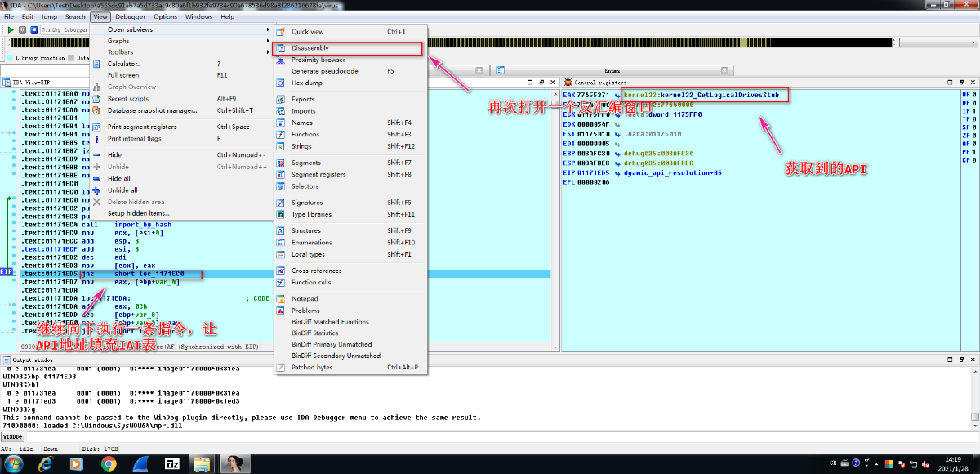This screenshot has width=980, height=474.
Task: Click the General registers panel title
Action: [600, 83]
